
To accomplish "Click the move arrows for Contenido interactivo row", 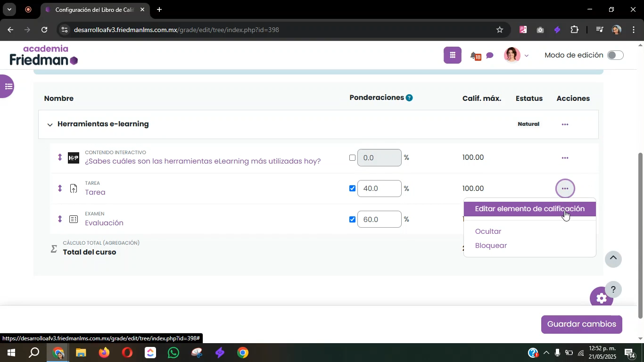I will (60, 157).
